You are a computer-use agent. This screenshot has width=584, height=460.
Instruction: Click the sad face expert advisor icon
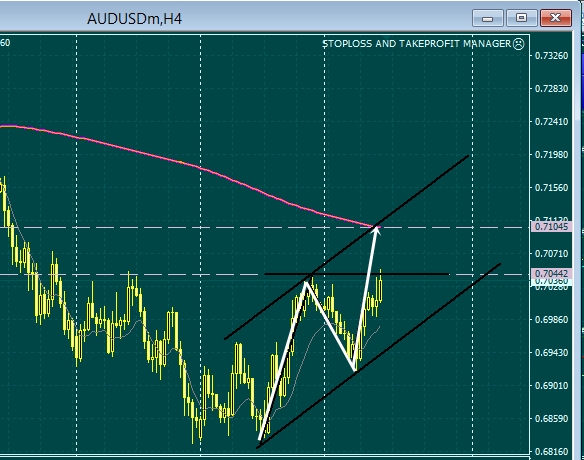[518, 44]
